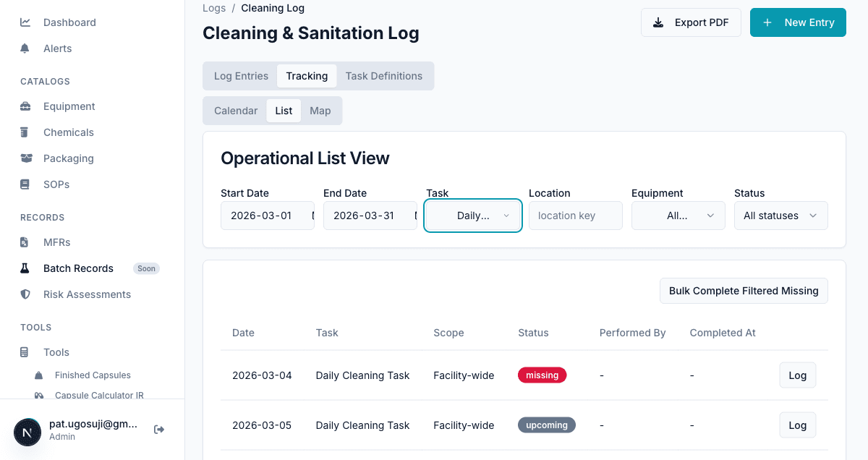This screenshot has width=868, height=460.
Task: Select the Chemicals flask icon in sidebar
Action: (x=25, y=132)
